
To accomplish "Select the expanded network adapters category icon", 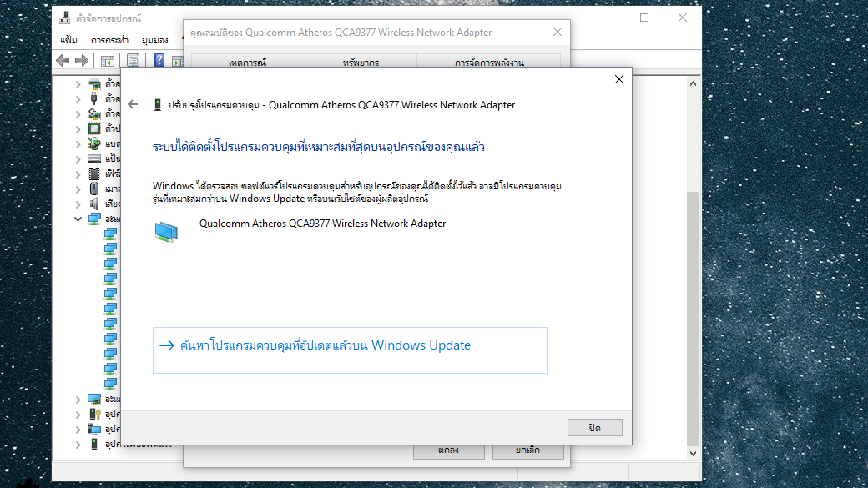I will [94, 219].
